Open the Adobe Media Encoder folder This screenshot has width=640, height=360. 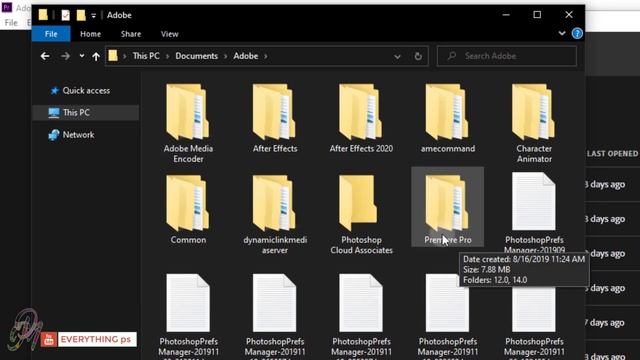click(188, 123)
